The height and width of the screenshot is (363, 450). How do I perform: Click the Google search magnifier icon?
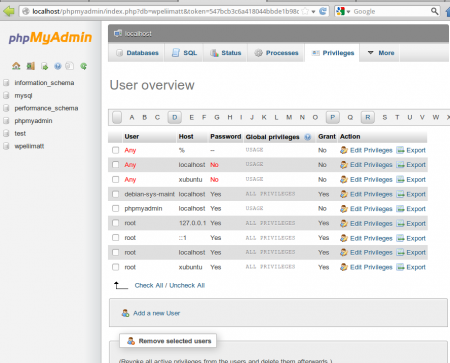click(434, 11)
